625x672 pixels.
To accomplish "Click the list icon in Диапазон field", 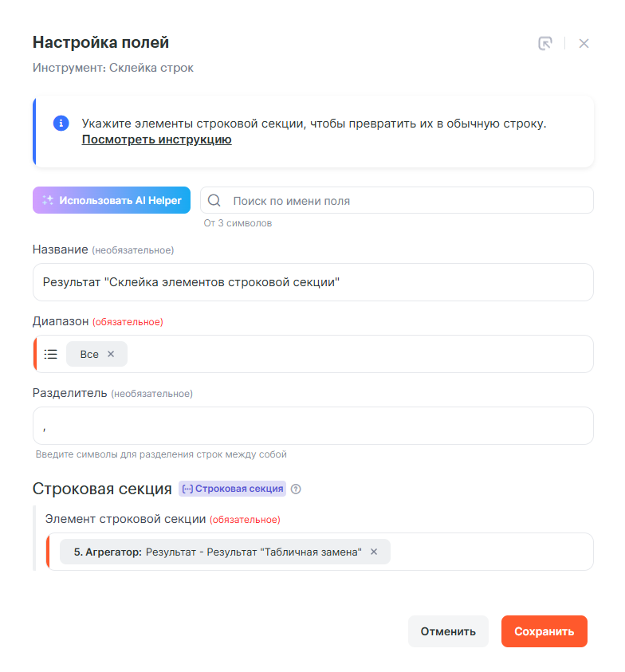I will click(51, 354).
